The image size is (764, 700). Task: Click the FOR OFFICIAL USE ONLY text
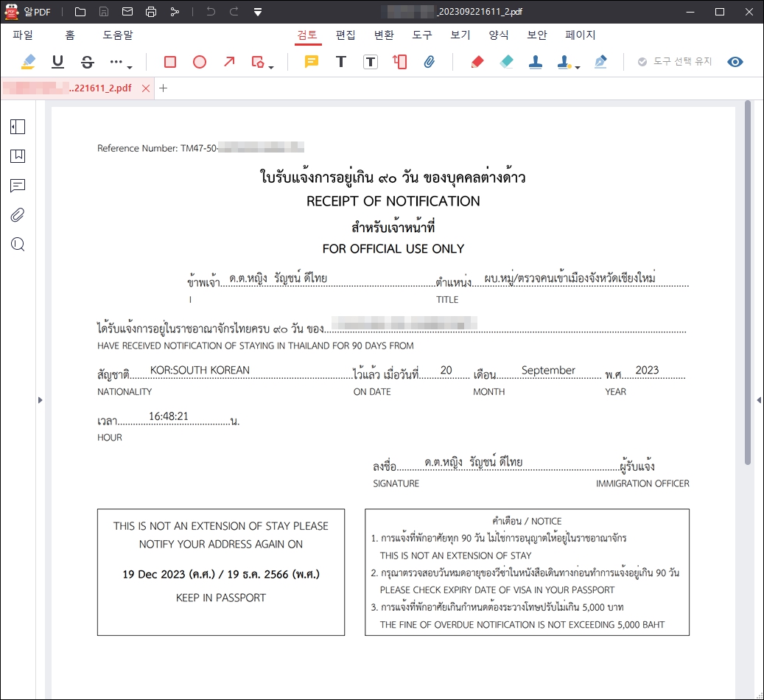coord(393,248)
